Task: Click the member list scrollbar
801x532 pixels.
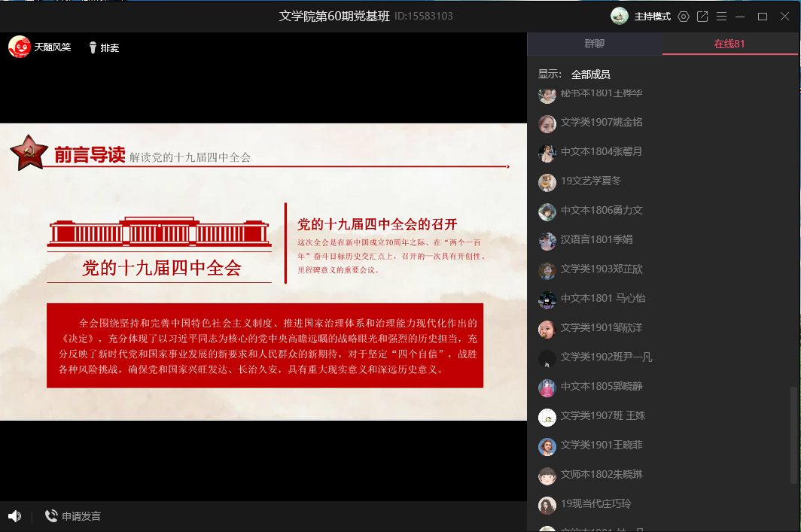Action: tap(793, 435)
